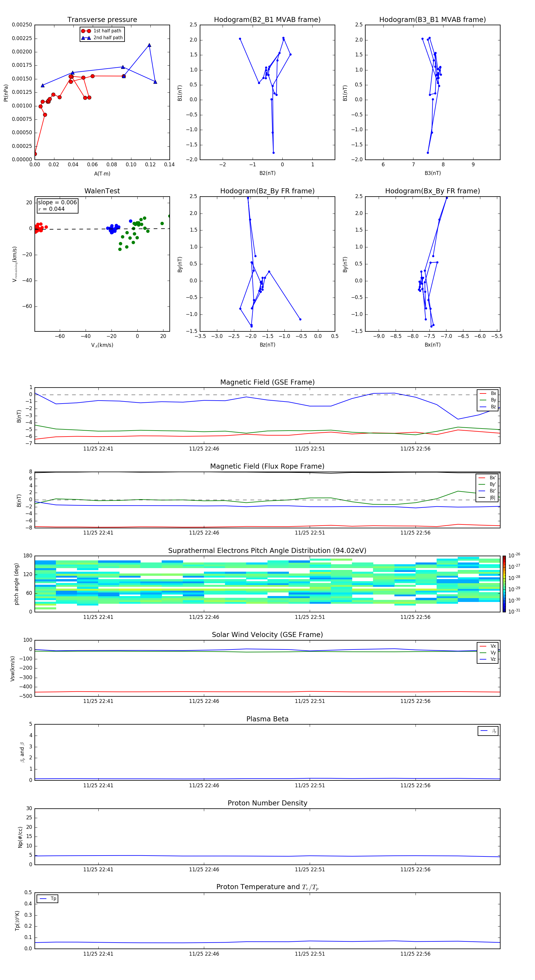Select 'Tp' legend in proton temperature plot
Viewport: 535px width, 980px height.
pyautogui.click(x=48, y=899)
